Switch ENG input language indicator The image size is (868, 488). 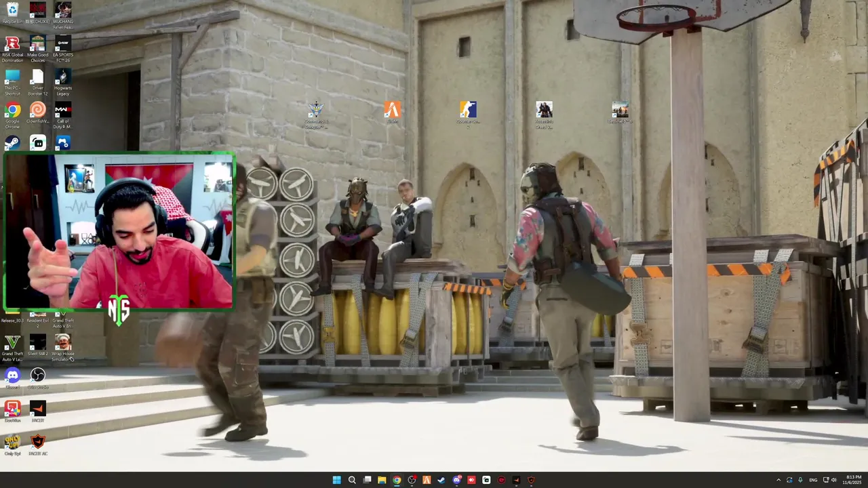point(813,480)
